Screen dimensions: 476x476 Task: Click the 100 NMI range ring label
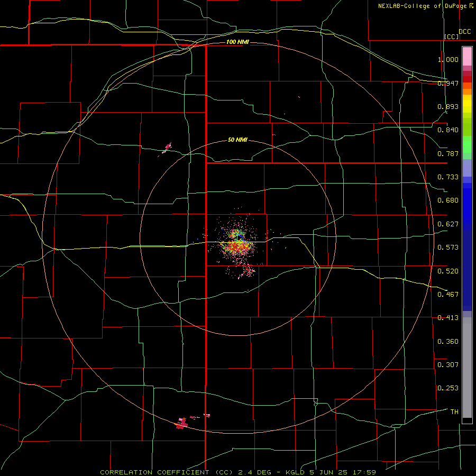click(x=237, y=42)
